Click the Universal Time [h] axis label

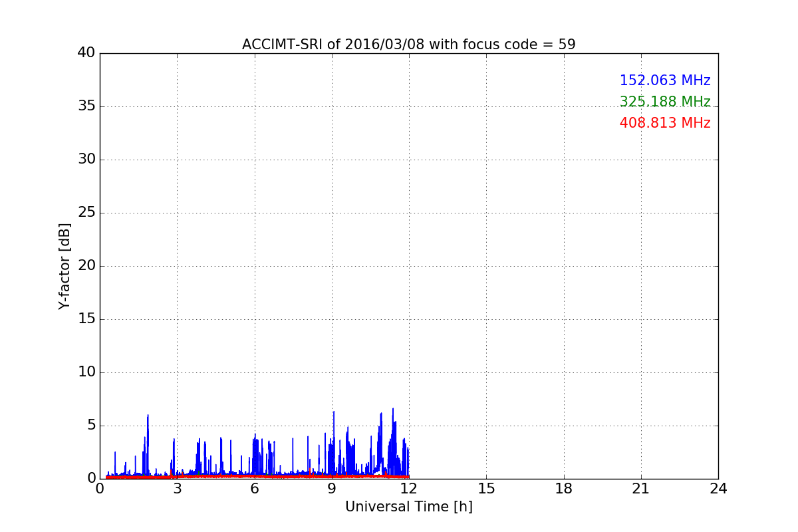pos(409,507)
